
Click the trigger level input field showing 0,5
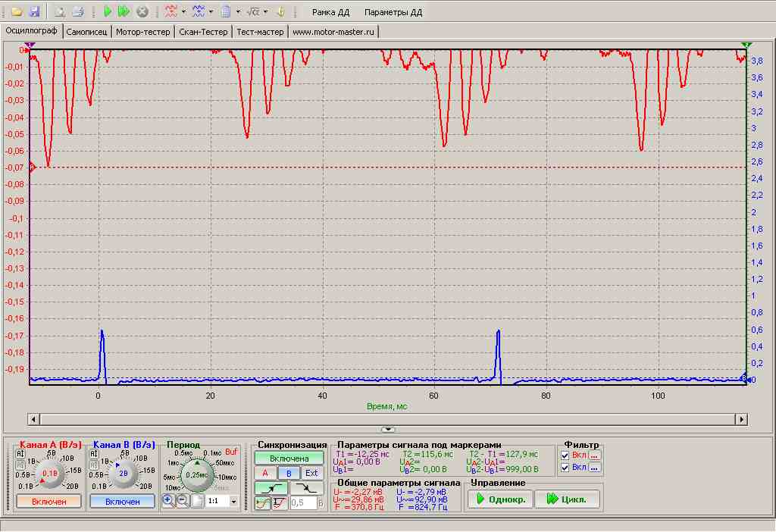coord(302,502)
